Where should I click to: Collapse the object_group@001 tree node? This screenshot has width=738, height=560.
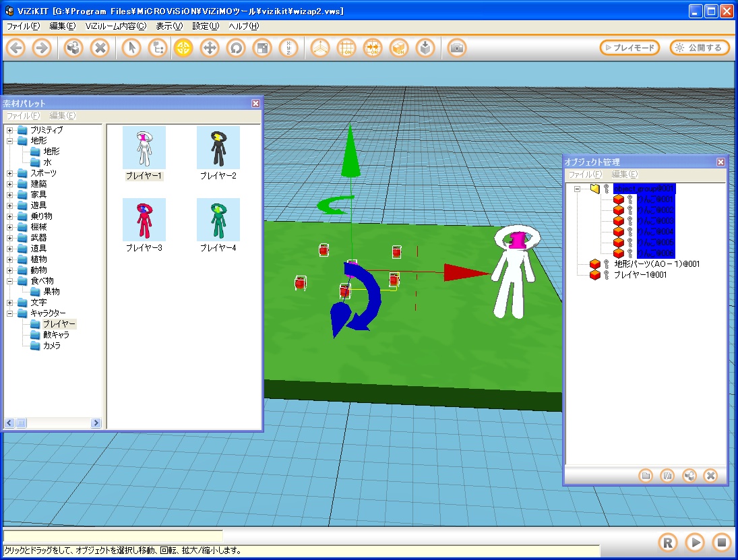[x=578, y=189]
